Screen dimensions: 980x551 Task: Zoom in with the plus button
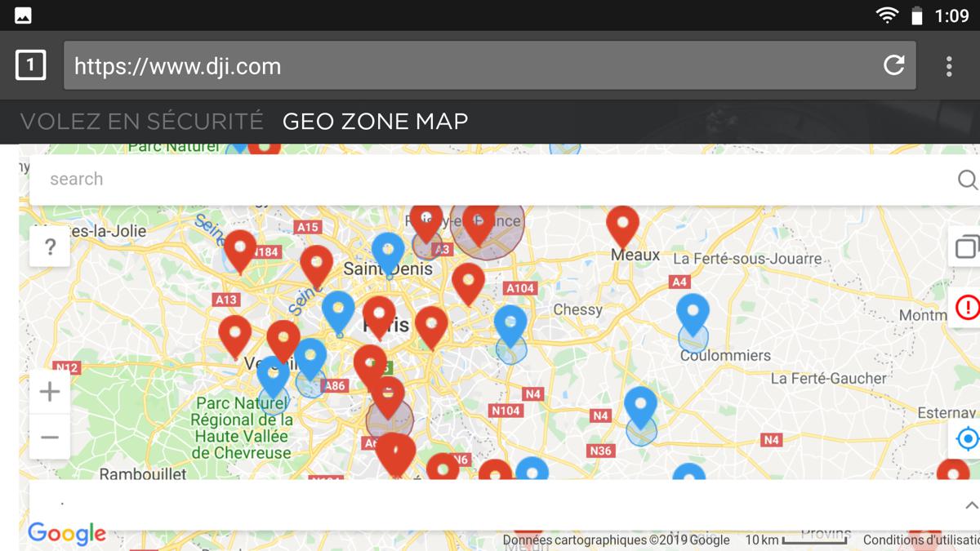[x=50, y=392]
